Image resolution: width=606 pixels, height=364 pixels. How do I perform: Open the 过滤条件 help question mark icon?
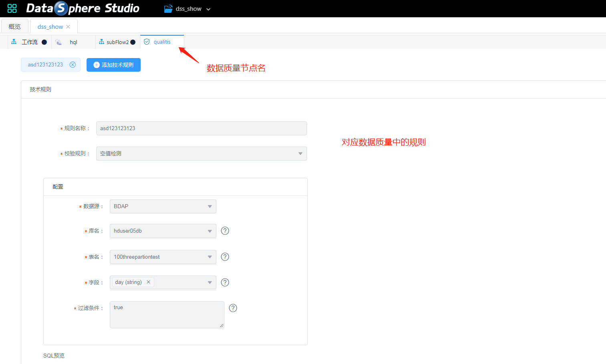point(233,308)
